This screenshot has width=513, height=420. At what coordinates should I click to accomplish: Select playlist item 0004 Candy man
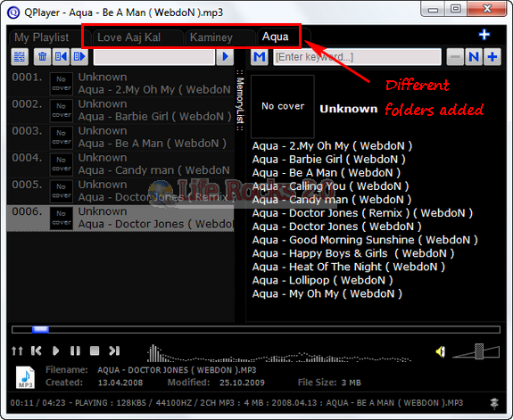point(120,164)
